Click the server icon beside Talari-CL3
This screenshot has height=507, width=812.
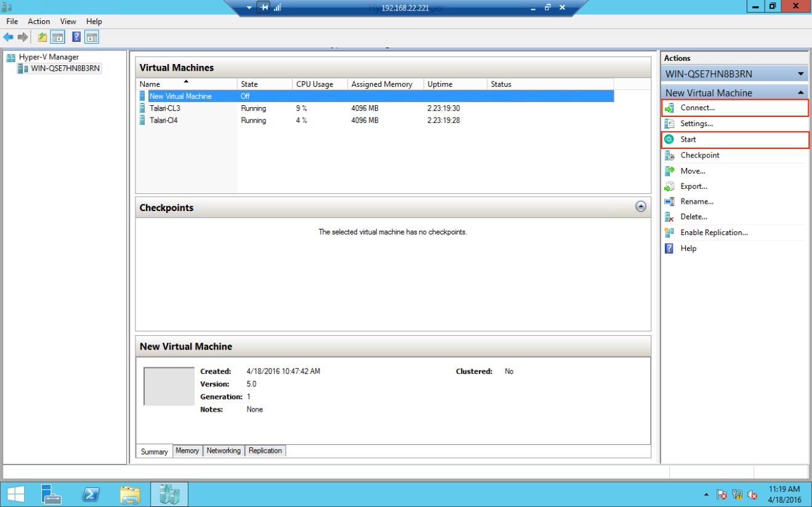[143, 108]
